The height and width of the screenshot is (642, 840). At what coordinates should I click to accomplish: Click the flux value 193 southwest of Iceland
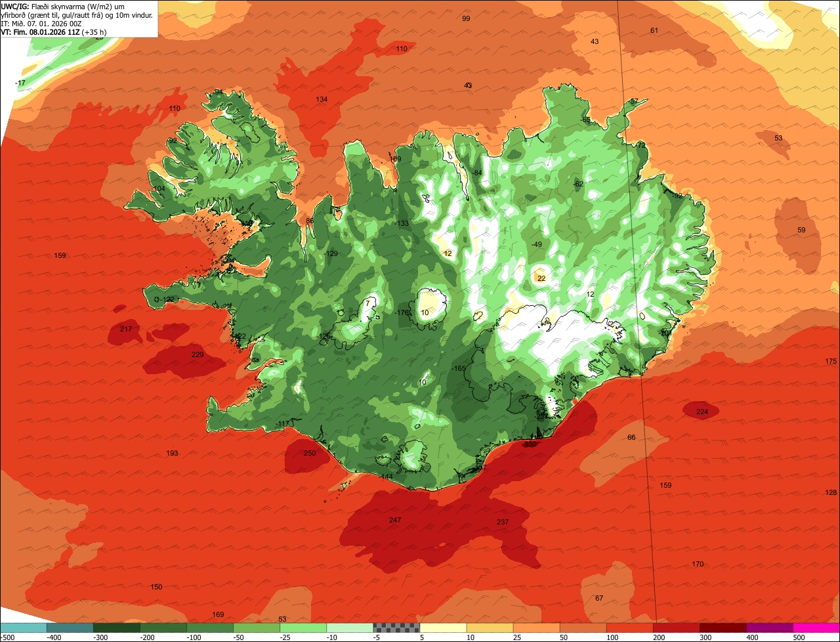coord(172,453)
